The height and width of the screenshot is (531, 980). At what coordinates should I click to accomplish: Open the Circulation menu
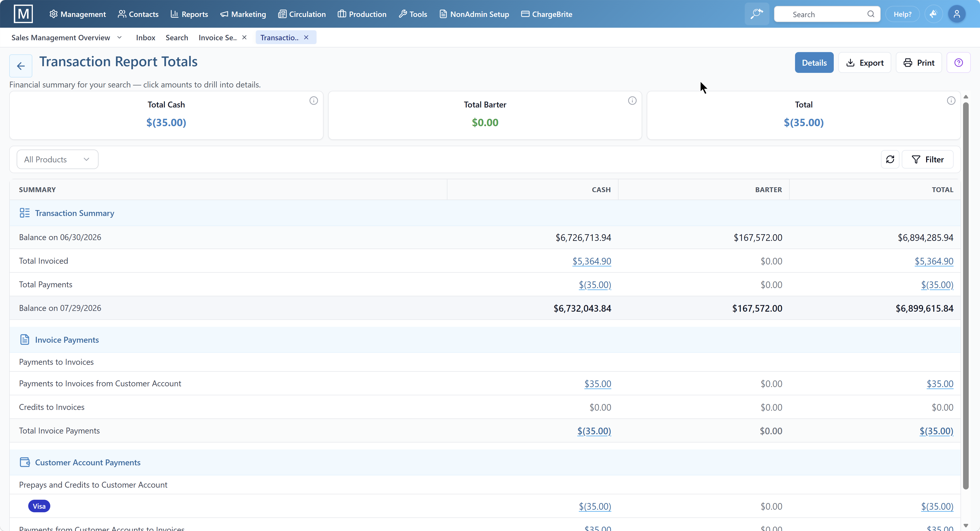pos(302,14)
